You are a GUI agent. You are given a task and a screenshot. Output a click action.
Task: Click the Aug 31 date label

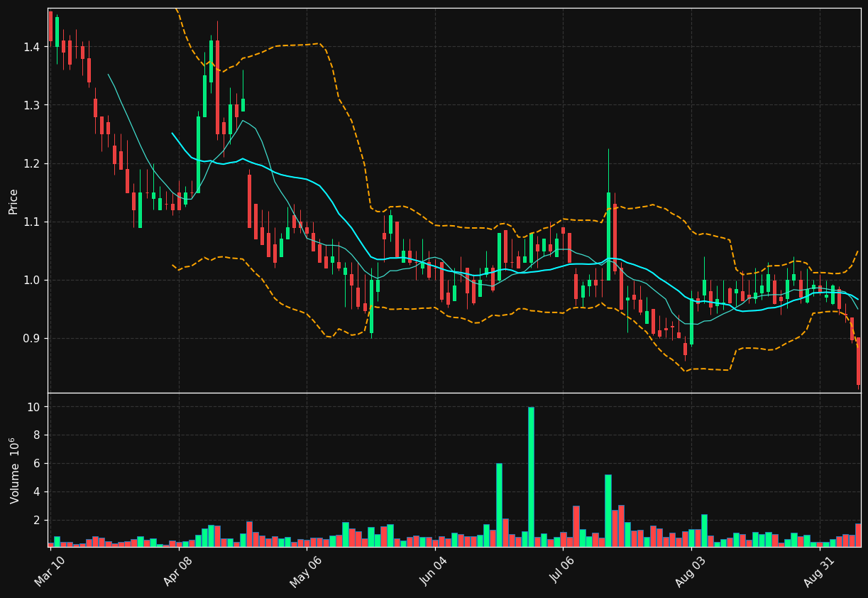(819, 572)
